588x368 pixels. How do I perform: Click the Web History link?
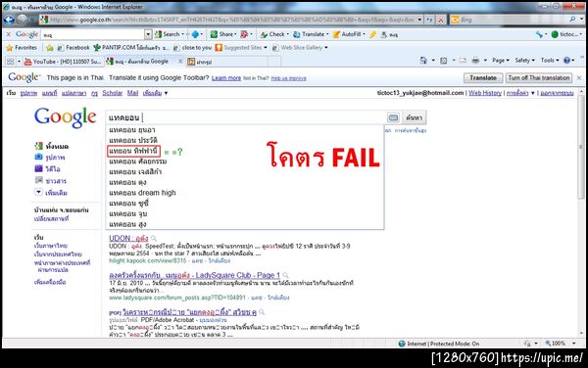coord(485,93)
